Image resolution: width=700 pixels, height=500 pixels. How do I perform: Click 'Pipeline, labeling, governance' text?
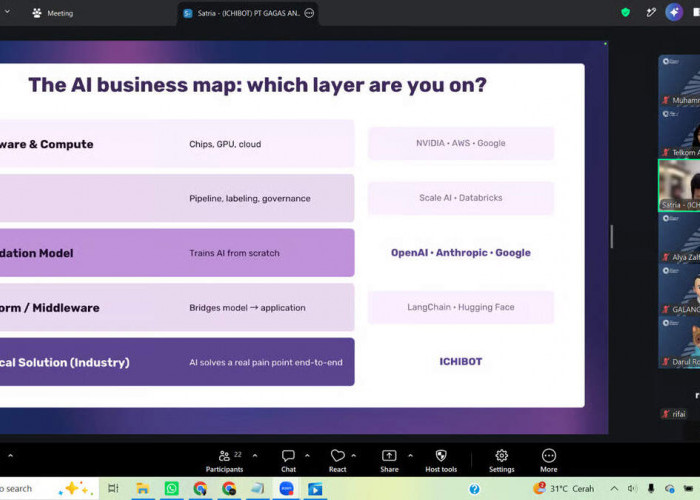(250, 199)
